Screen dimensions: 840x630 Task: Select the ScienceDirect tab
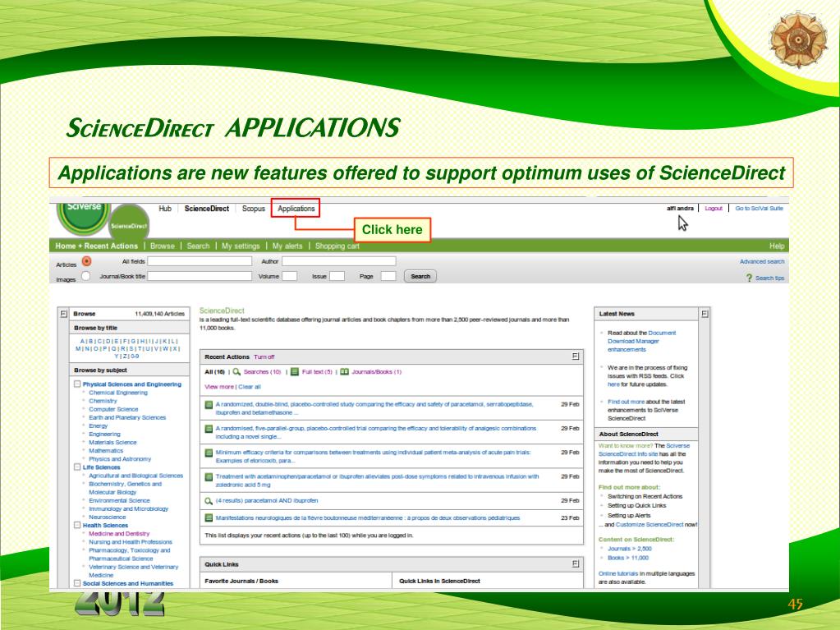click(x=207, y=209)
